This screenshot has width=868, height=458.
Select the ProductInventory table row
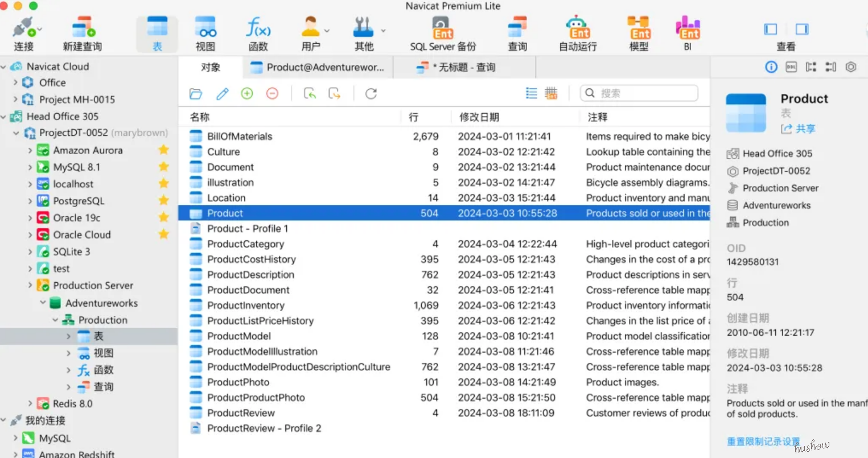444,306
